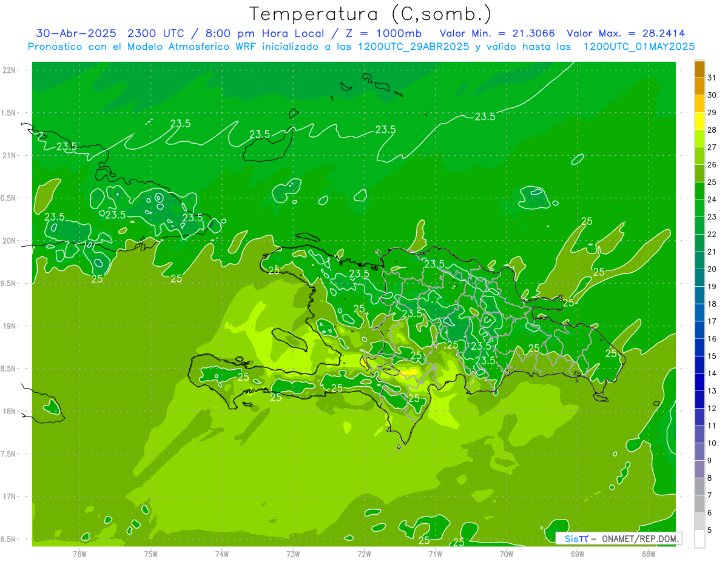Click the '76W' longitude label
Image resolution: width=728 pixels, height=562 pixels.
click(x=79, y=554)
